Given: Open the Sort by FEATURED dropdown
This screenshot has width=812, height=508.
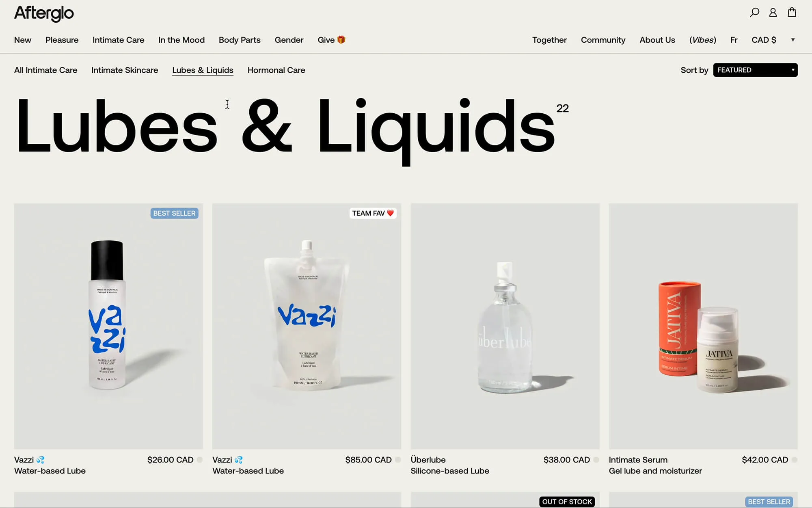Looking at the screenshot, I should pos(755,70).
